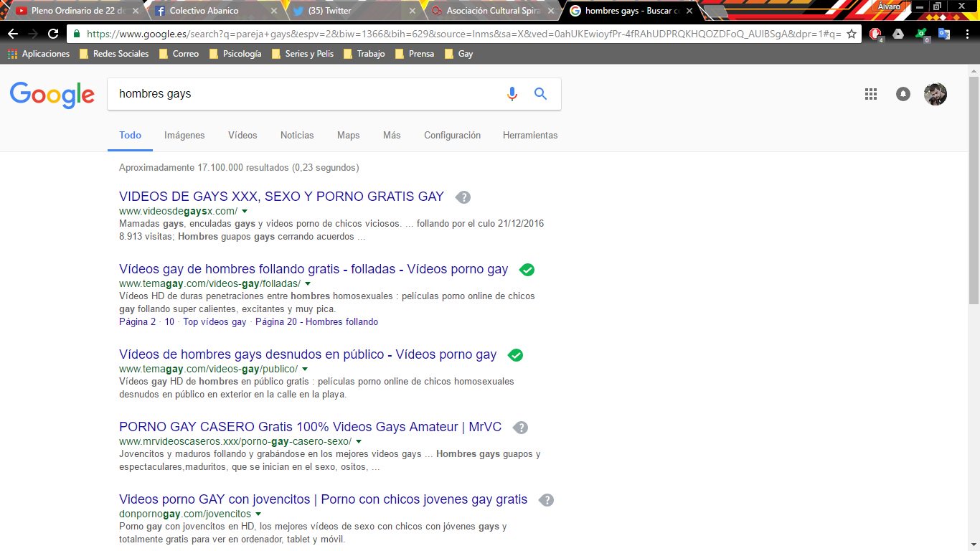Open Chrome's three-dot menu

[x=966, y=34]
